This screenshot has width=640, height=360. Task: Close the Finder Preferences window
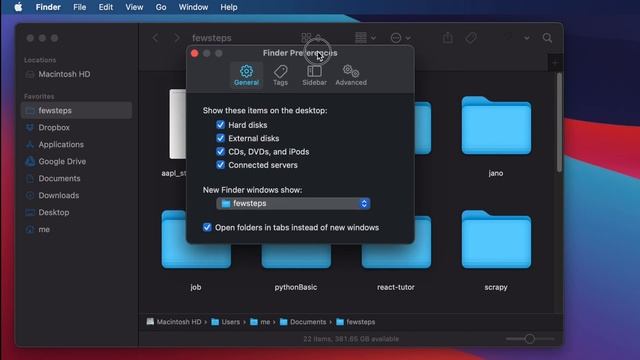195,53
